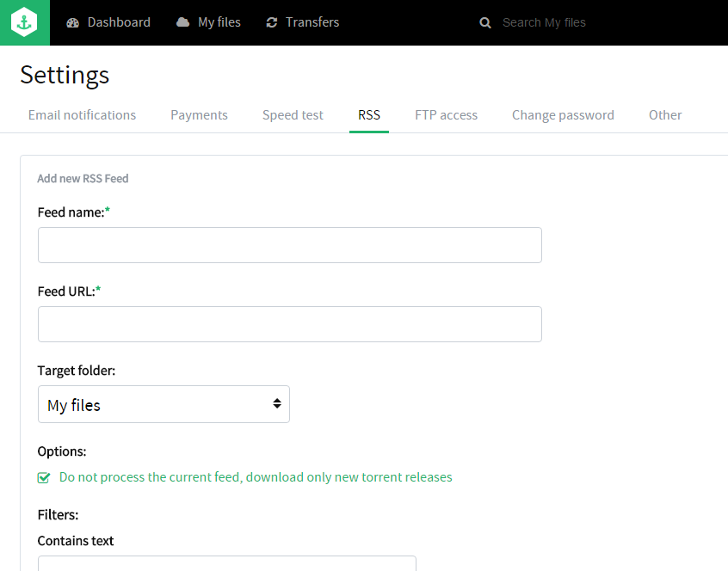Click the green anchor logo icon

pos(25,22)
